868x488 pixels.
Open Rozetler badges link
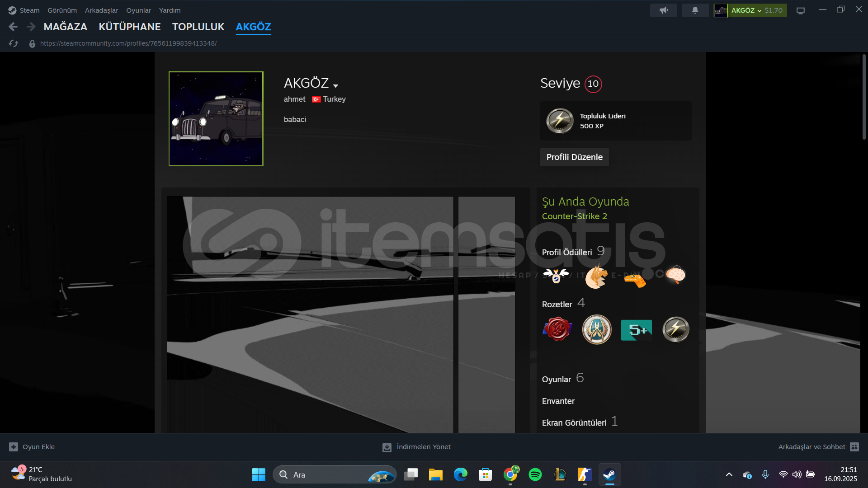[557, 305]
